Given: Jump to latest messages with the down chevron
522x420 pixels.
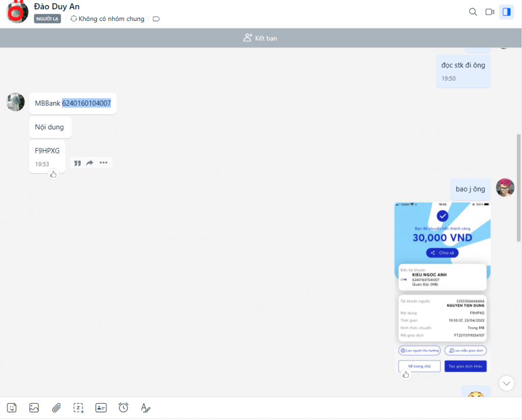Looking at the screenshot, I should coord(506,383).
